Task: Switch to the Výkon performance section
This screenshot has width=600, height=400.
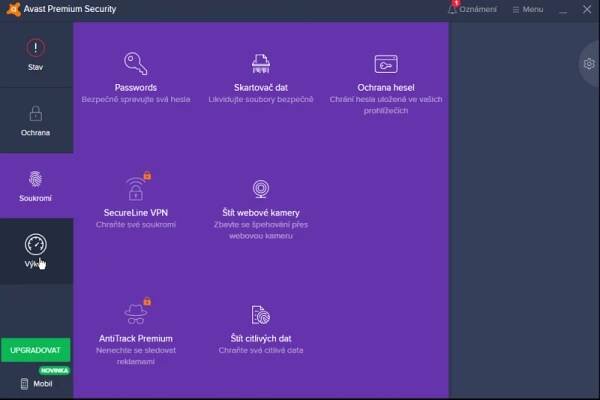Action: point(36,251)
